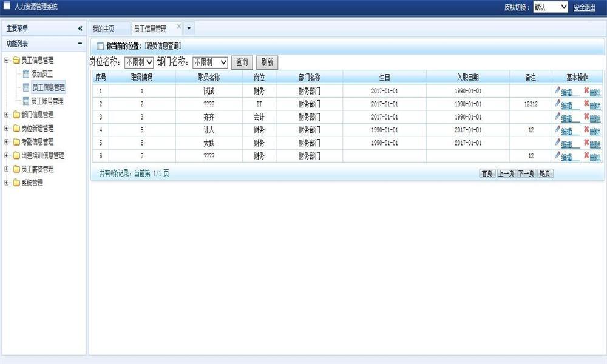Click the 入职日期 column header

point(468,78)
